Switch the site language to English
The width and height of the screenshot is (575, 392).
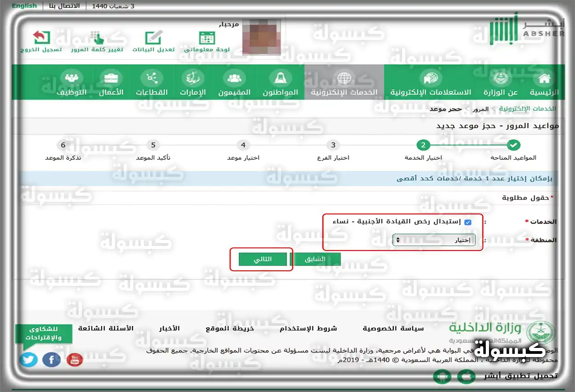click(24, 6)
